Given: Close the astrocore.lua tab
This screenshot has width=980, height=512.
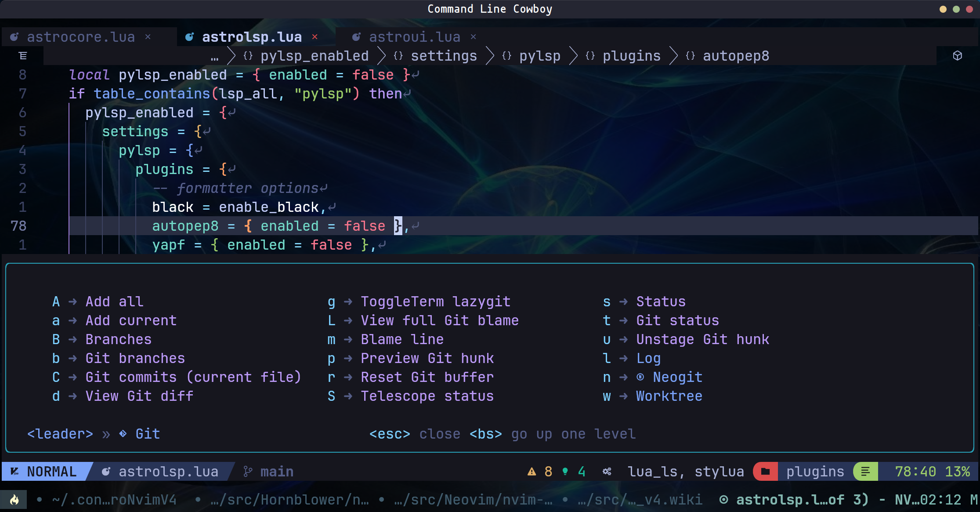Looking at the screenshot, I should pyautogui.click(x=148, y=37).
